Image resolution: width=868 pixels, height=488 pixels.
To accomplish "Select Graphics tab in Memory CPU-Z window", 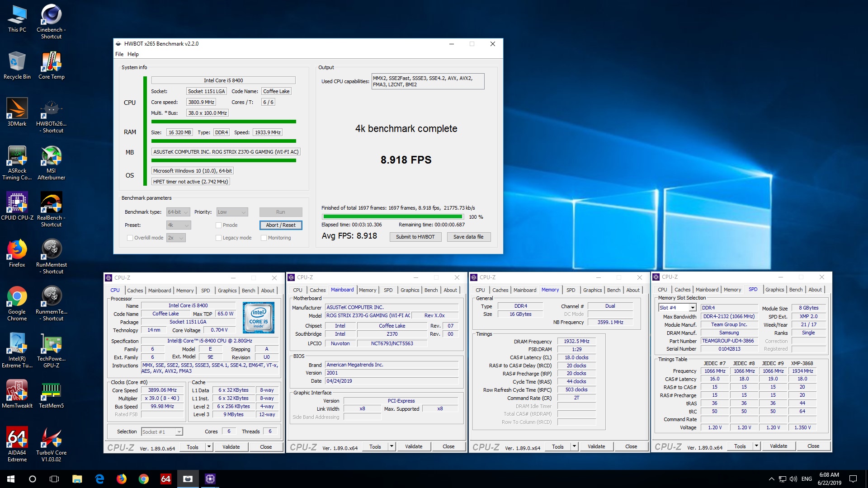I will [x=592, y=290].
